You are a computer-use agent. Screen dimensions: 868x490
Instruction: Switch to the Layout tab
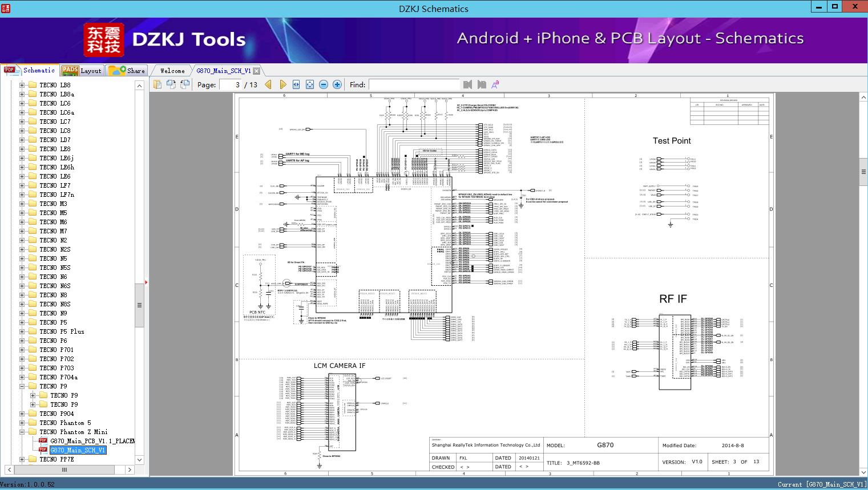point(82,71)
